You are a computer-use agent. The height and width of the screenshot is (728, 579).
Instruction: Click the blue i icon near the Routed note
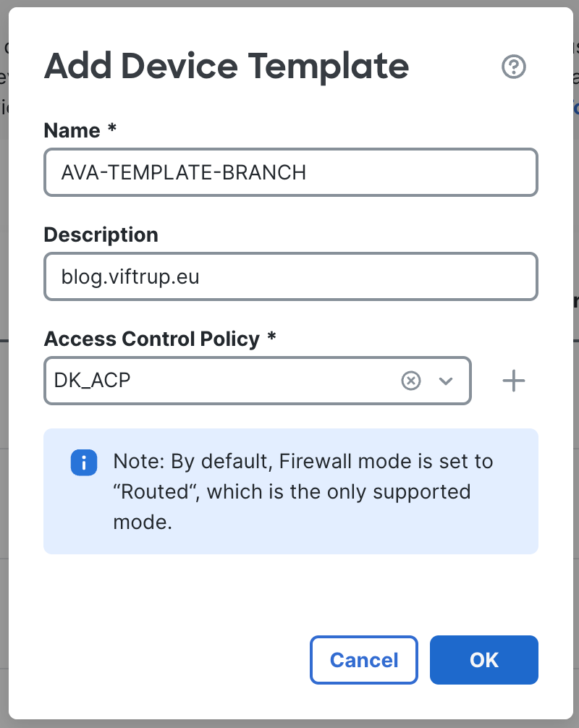click(x=84, y=462)
